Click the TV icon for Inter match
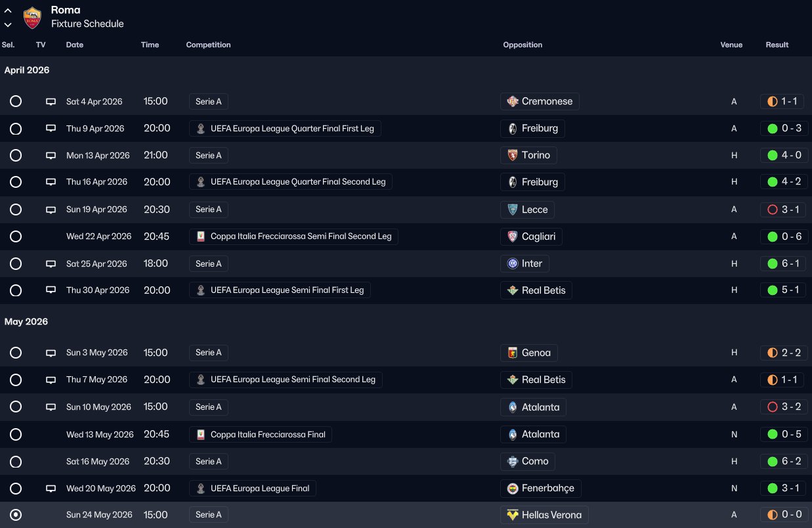This screenshot has width=812, height=528. pos(51,264)
